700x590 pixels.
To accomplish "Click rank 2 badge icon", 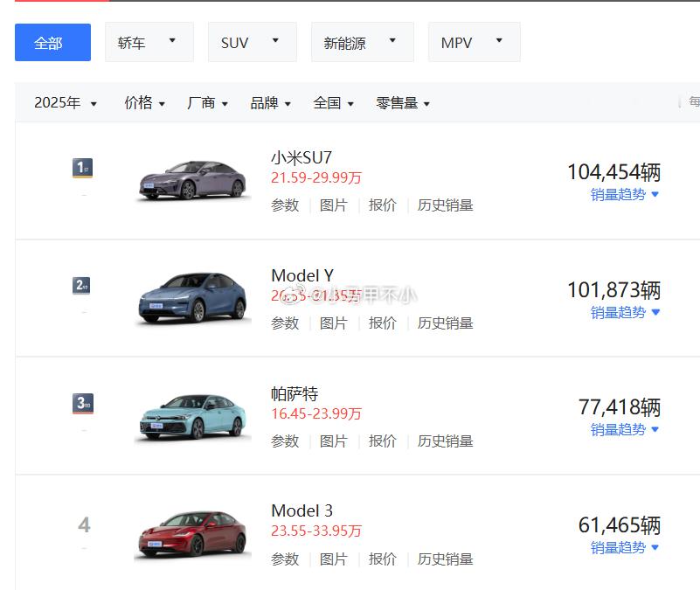I will point(81,286).
